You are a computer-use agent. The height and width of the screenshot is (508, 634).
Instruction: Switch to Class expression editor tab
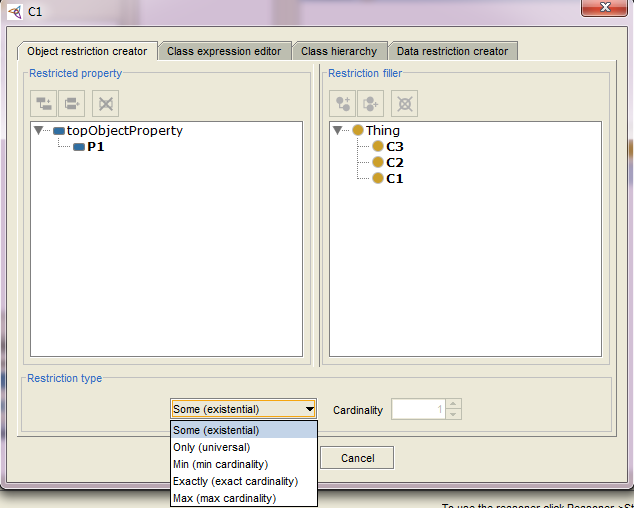[224, 51]
